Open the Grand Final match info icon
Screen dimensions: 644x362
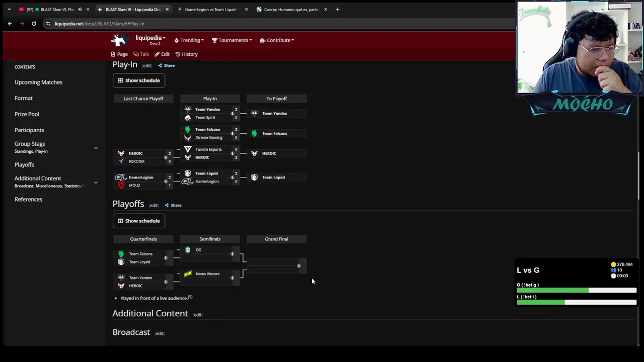tap(298, 266)
